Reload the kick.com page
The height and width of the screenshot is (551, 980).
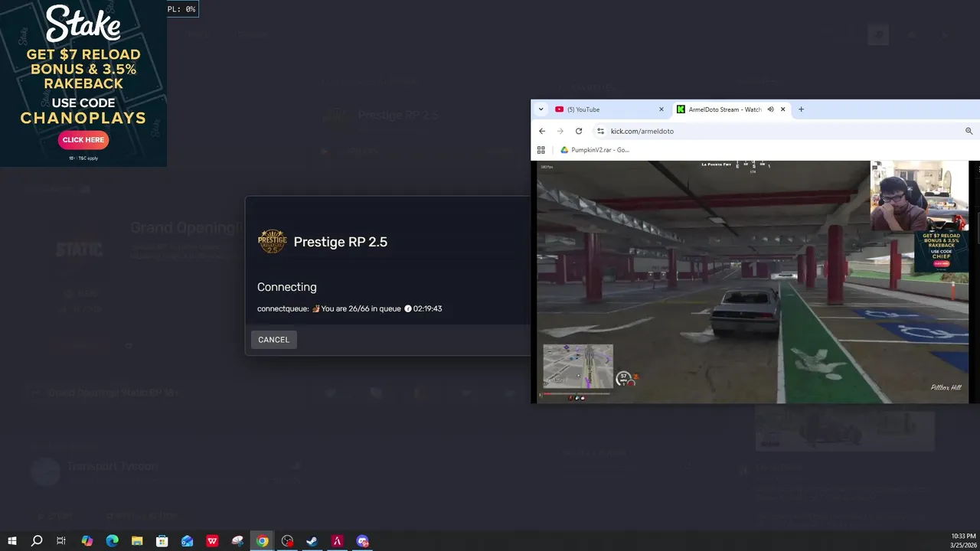click(579, 131)
